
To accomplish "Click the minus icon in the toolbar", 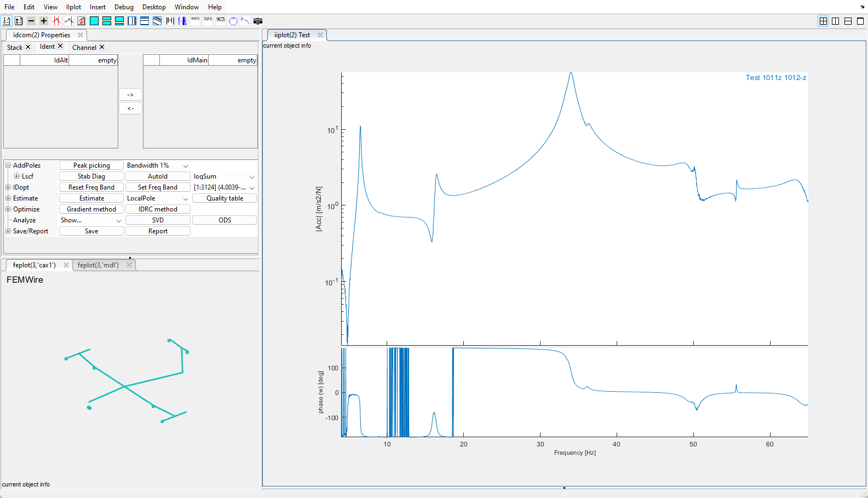I will click(x=31, y=21).
